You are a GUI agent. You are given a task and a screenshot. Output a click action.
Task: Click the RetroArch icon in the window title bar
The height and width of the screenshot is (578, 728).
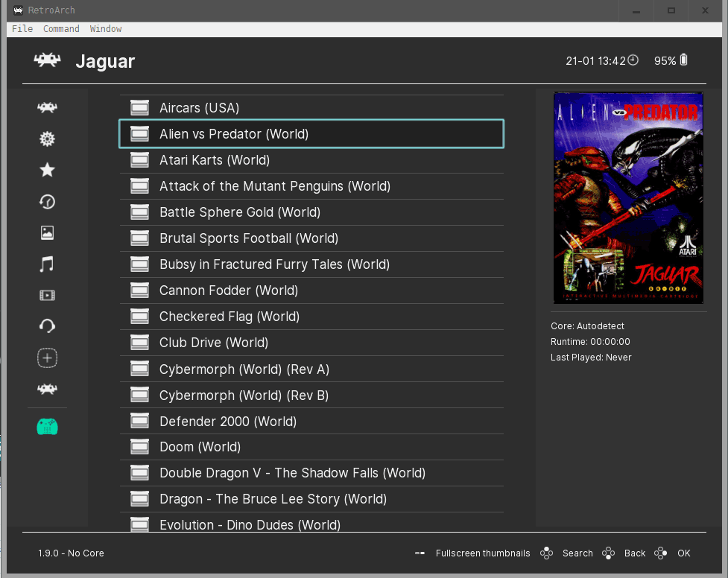[x=18, y=10]
